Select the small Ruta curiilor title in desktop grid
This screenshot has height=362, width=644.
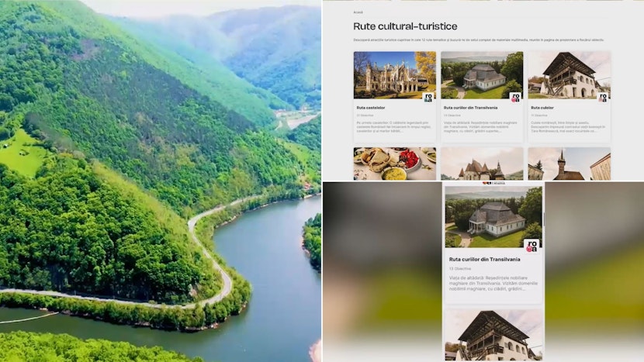pyautogui.click(x=470, y=108)
